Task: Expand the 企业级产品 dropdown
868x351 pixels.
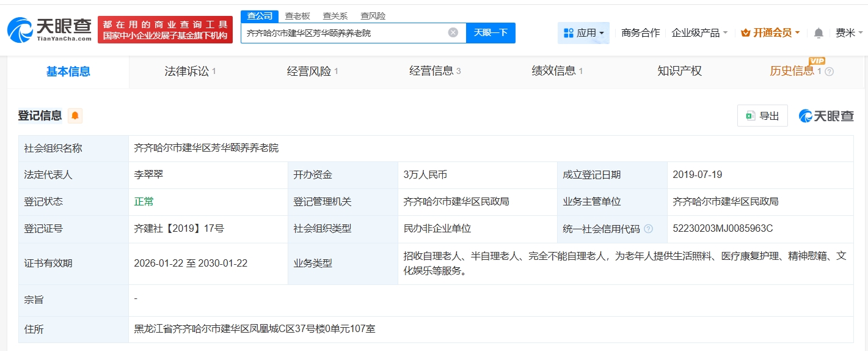Action: tap(699, 33)
